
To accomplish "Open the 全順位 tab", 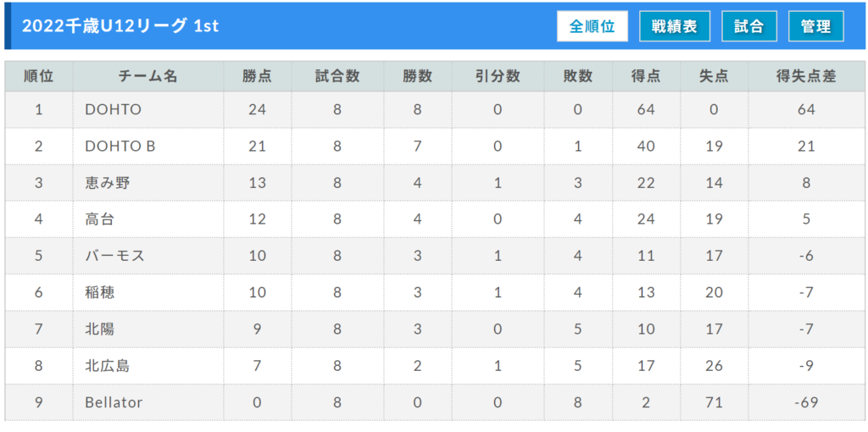I will pos(593,26).
